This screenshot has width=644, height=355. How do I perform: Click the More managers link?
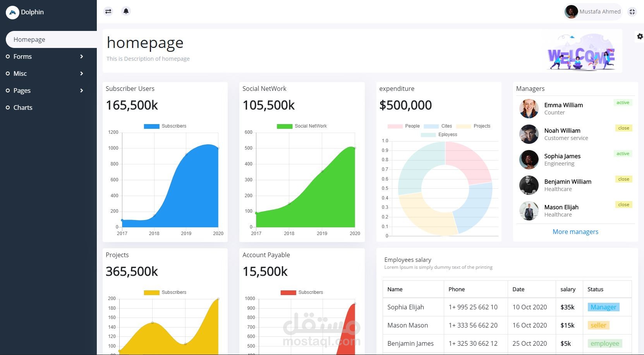(x=575, y=232)
